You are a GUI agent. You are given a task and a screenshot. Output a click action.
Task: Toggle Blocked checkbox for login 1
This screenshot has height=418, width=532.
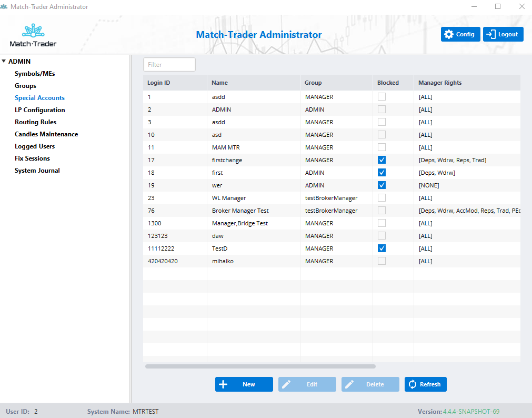point(382,97)
